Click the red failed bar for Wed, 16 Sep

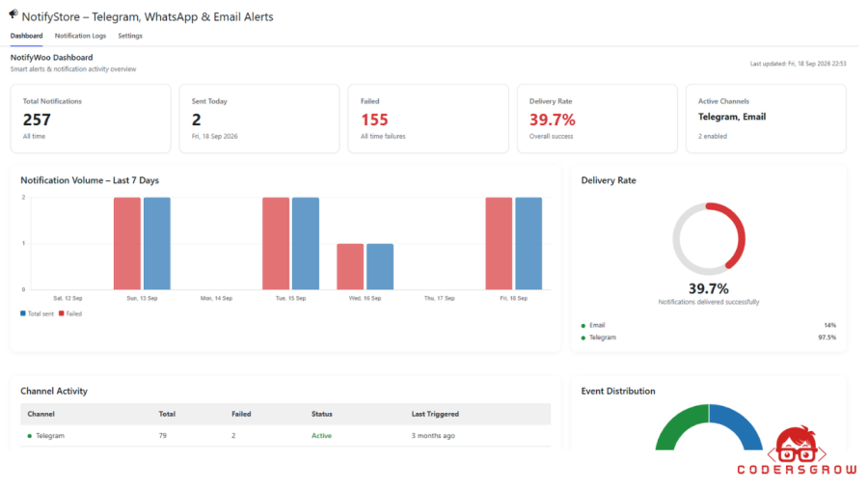350,267
